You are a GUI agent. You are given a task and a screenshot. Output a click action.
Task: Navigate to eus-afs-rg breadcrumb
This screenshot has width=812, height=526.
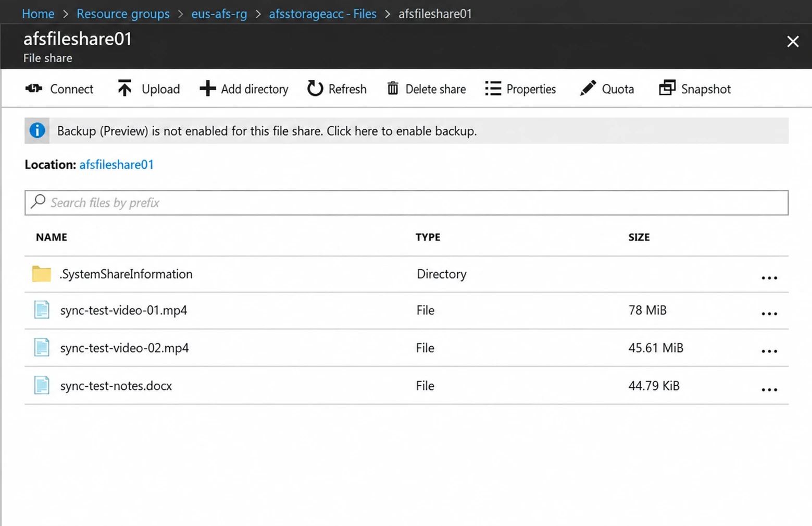pyautogui.click(x=219, y=14)
